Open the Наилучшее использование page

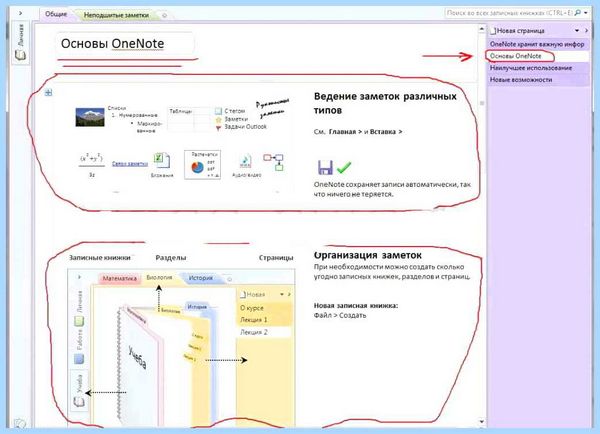pyautogui.click(x=538, y=68)
